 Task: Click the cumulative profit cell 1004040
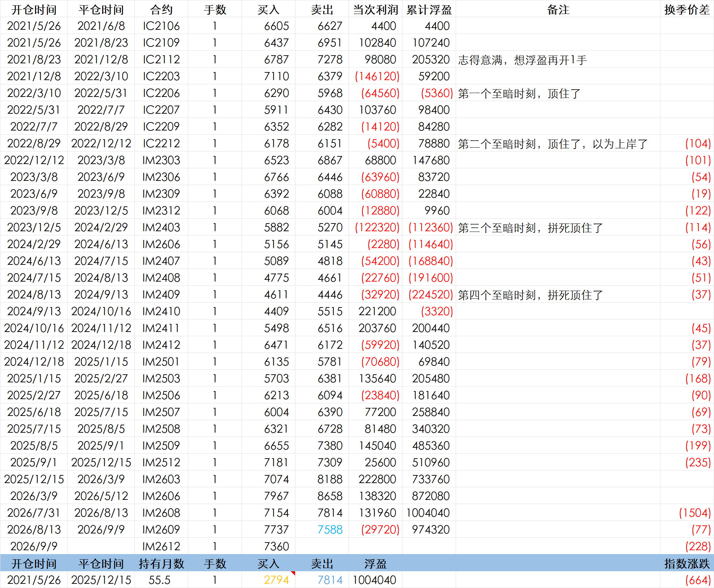(428, 513)
